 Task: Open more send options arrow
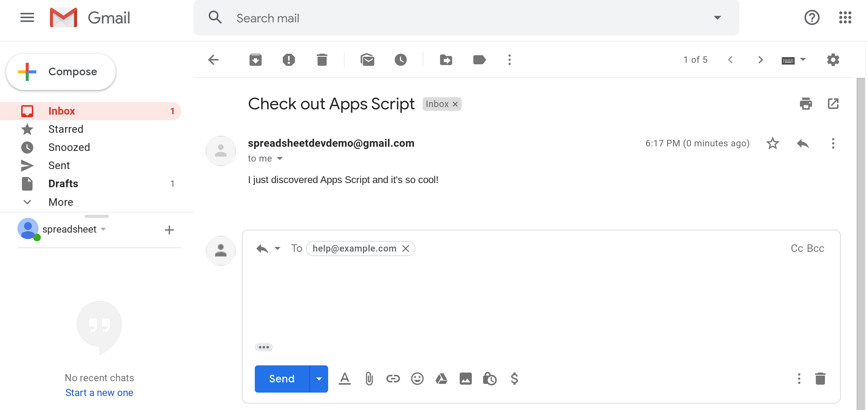[x=319, y=379]
